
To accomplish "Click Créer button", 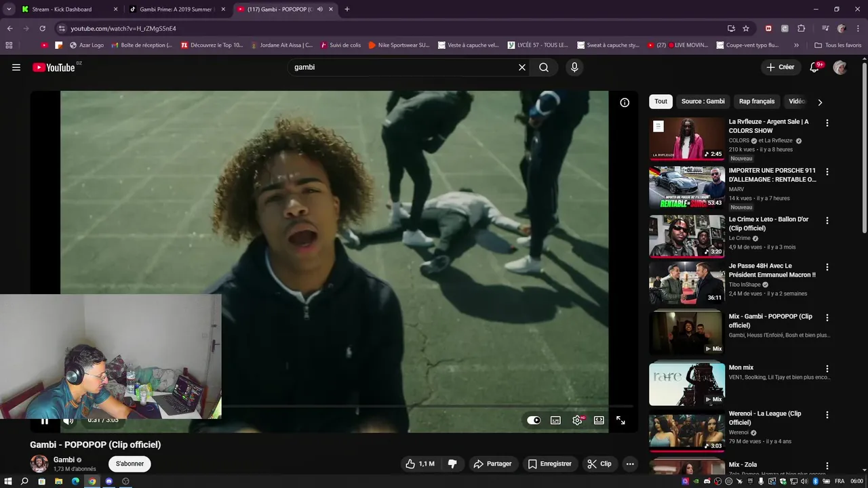I will (781, 67).
